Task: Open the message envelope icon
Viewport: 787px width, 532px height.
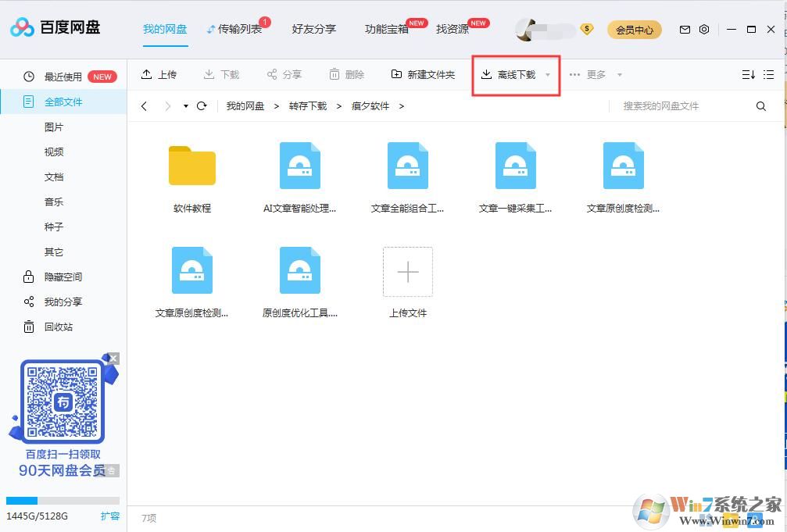Action: (x=684, y=29)
